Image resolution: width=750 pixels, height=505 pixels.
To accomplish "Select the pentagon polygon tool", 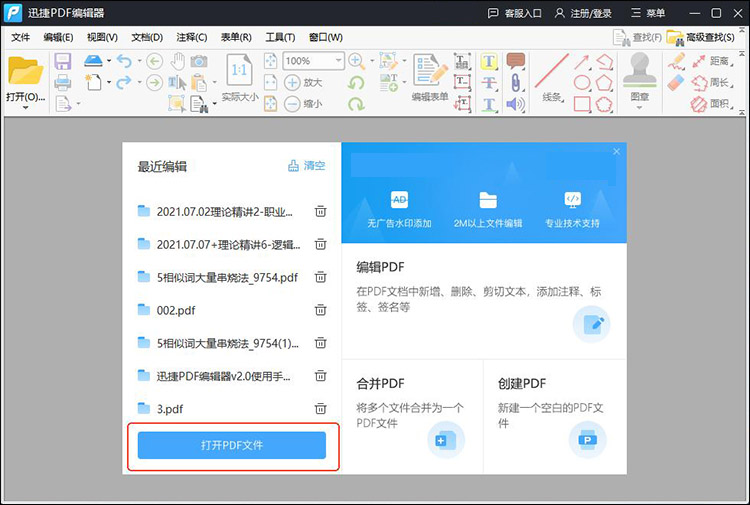I will point(604,83).
